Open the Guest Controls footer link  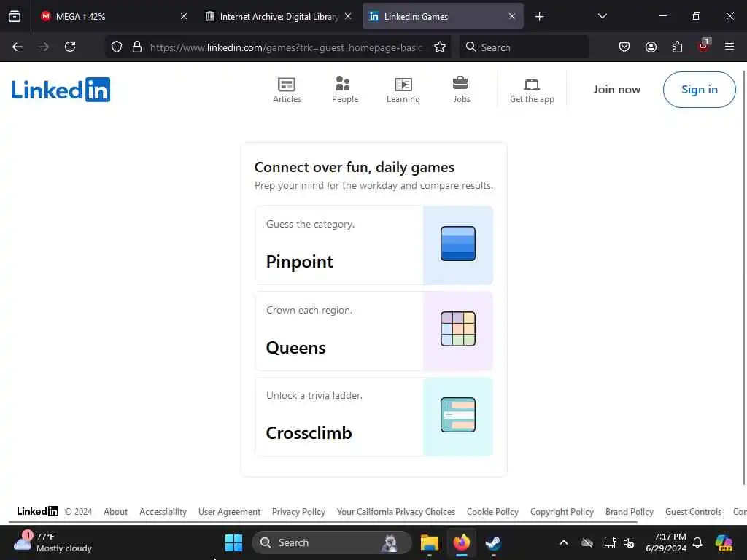tap(693, 512)
